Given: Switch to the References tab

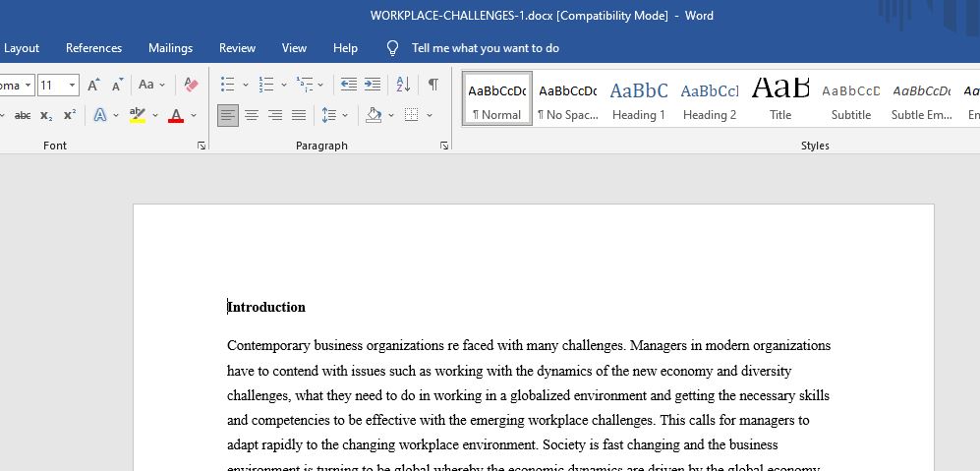Looking at the screenshot, I should tap(93, 48).
